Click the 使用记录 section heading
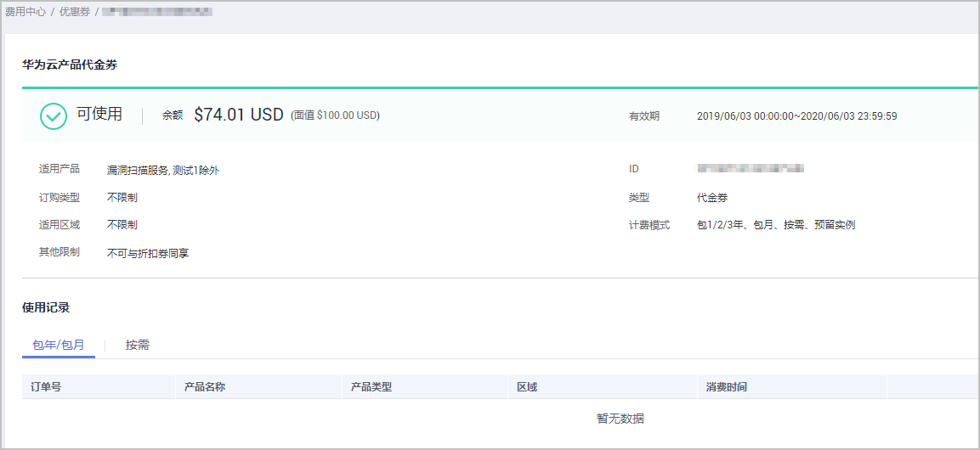980x450 pixels. pos(46,307)
